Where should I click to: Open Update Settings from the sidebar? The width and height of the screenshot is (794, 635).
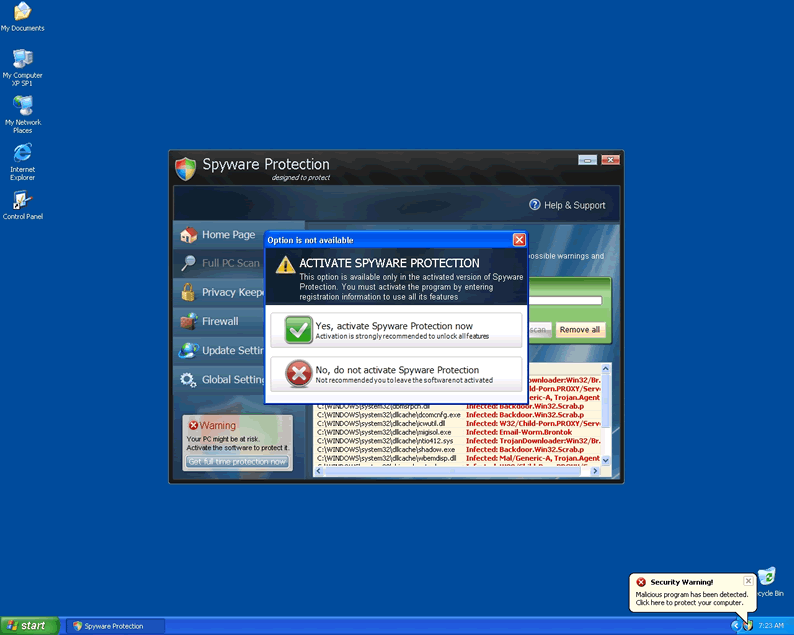click(x=231, y=351)
